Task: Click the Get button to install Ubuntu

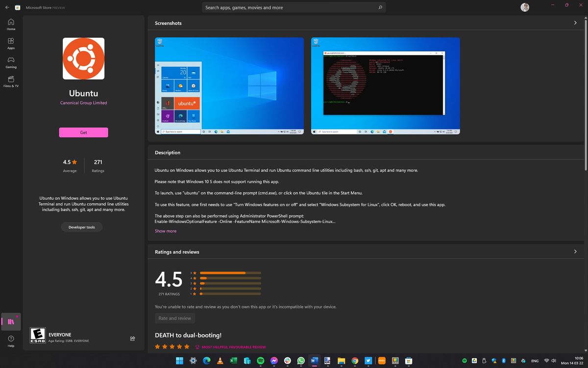Action: 83,132
